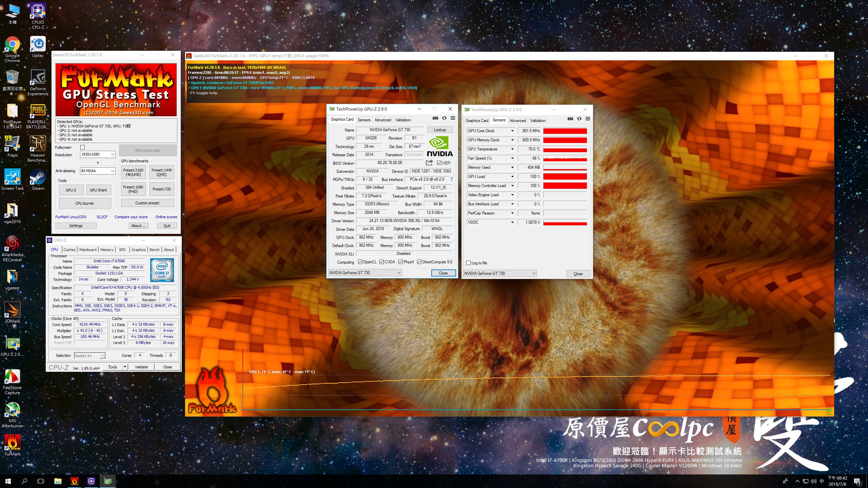Open the Uplay desktop shortcut

(x=38, y=47)
